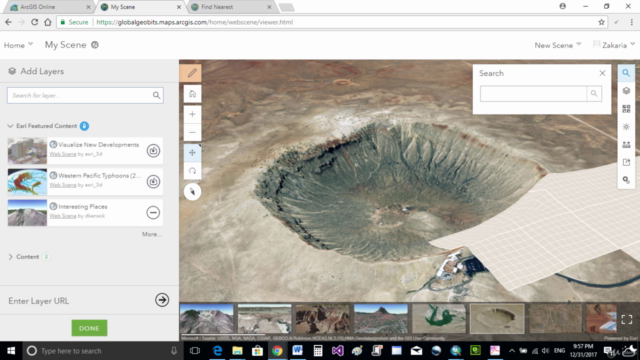Open the browser home page button

pos(48,22)
